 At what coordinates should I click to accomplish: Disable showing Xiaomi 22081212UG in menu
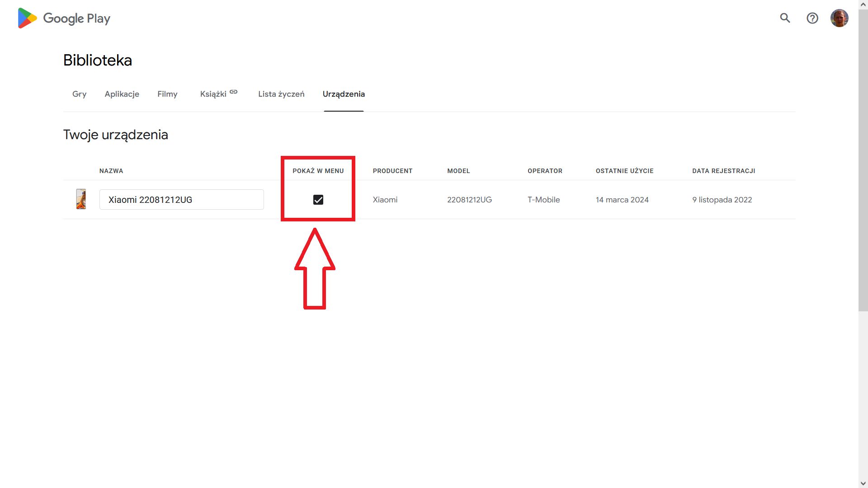[318, 199]
